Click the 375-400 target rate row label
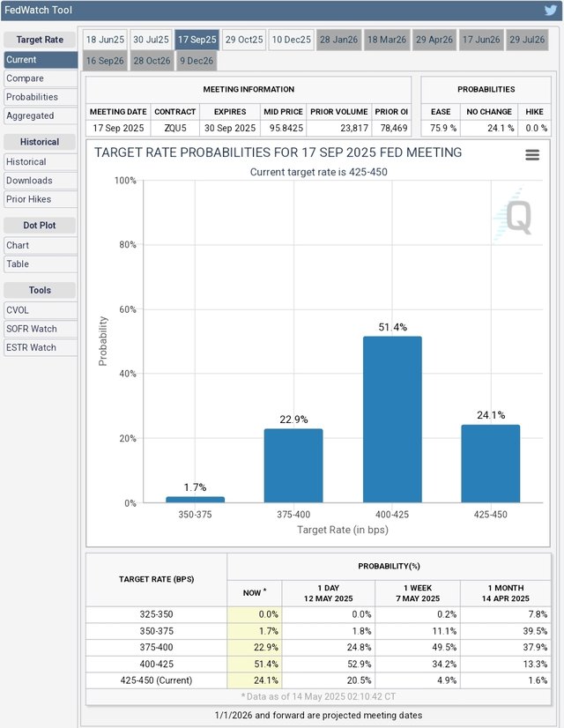Image resolution: width=564 pixels, height=728 pixels. [x=157, y=647]
